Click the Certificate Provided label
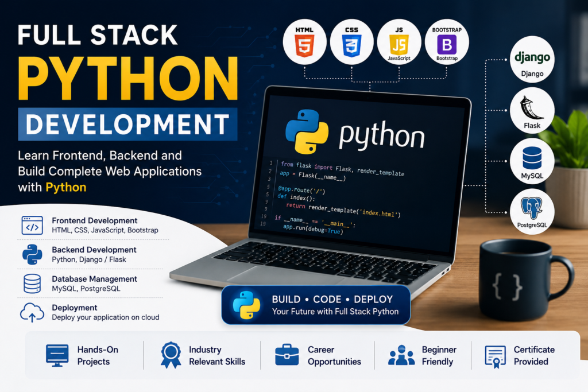588x392 pixels. pyautogui.click(x=534, y=356)
